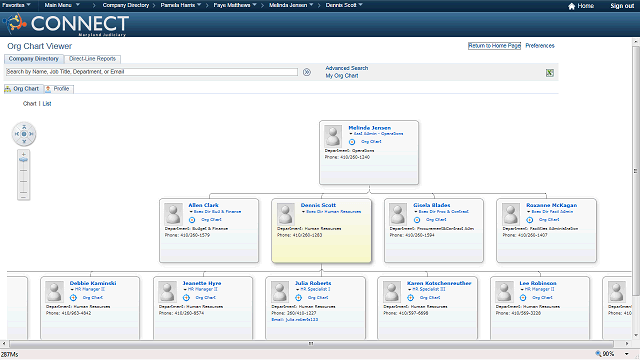Click Roxanne McKagan's job title link
640x360 pixels.
click(552, 211)
